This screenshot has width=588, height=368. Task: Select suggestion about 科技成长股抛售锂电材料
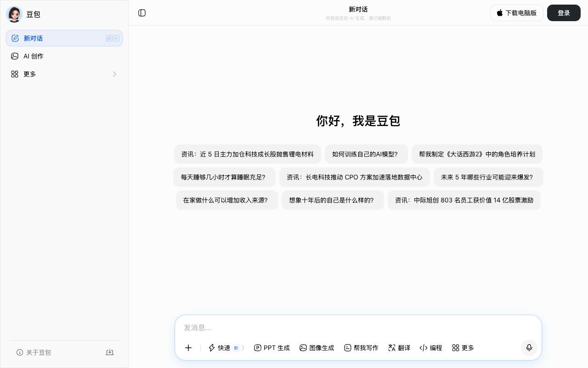[x=248, y=154]
